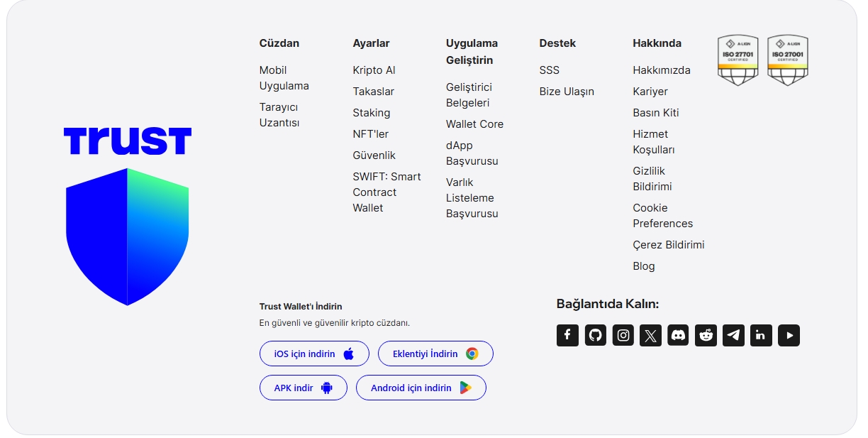Open 'Android için indirin' via Play Store
This screenshot has height=438, width=868.
tap(421, 388)
